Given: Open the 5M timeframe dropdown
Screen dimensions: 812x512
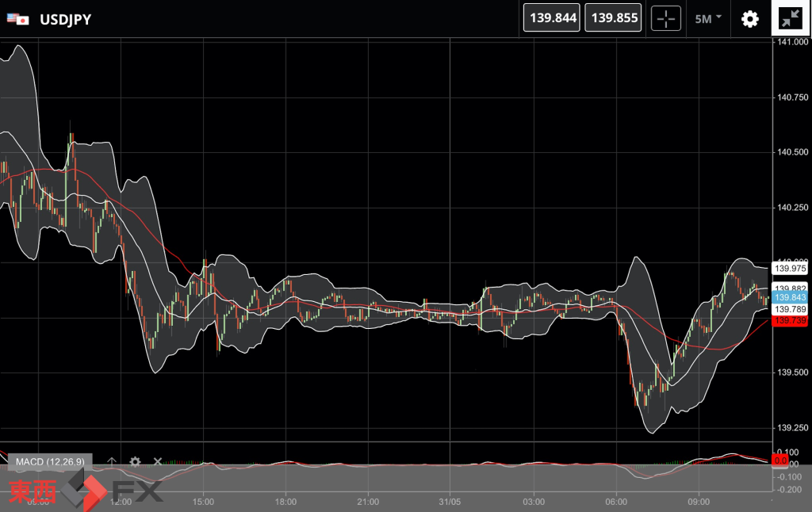Looking at the screenshot, I should coord(708,19).
